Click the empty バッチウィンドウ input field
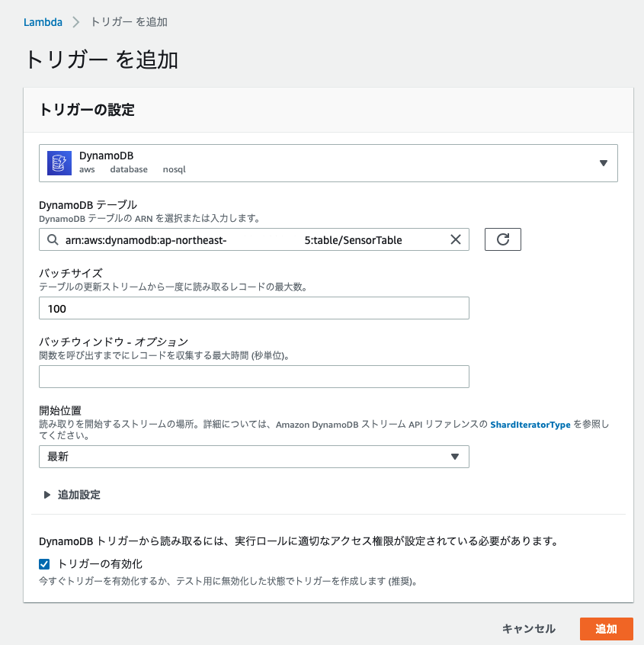644x645 pixels. click(254, 377)
